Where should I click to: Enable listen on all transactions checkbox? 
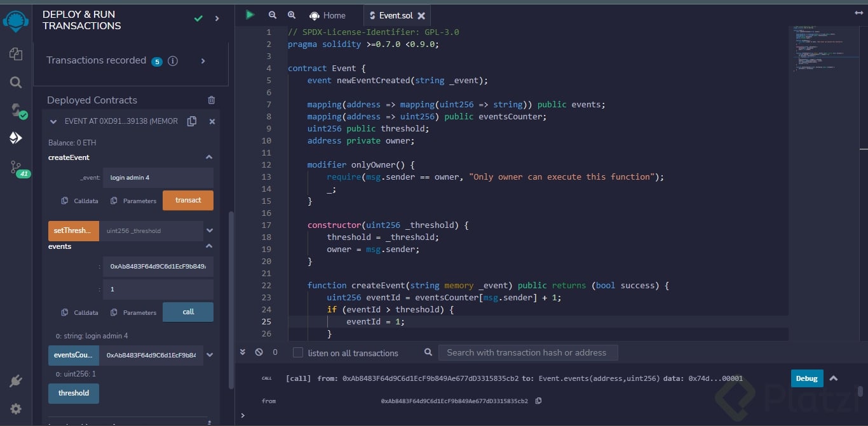[x=298, y=352]
